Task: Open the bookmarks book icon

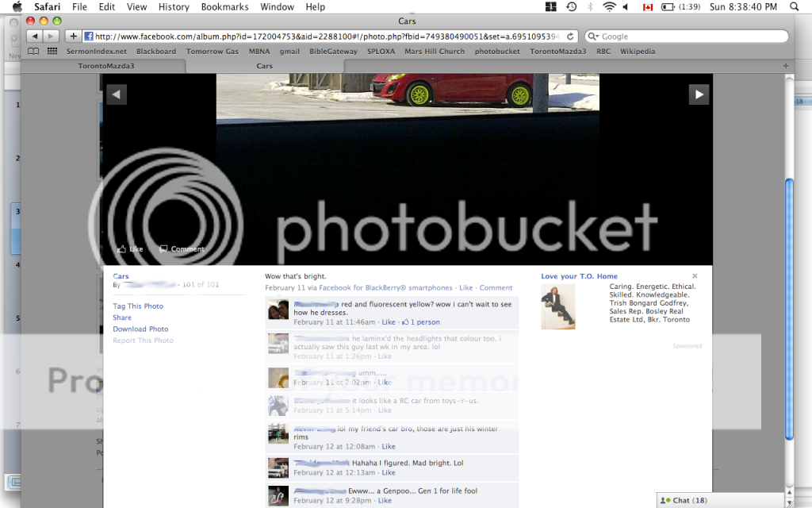Action: tap(33, 52)
